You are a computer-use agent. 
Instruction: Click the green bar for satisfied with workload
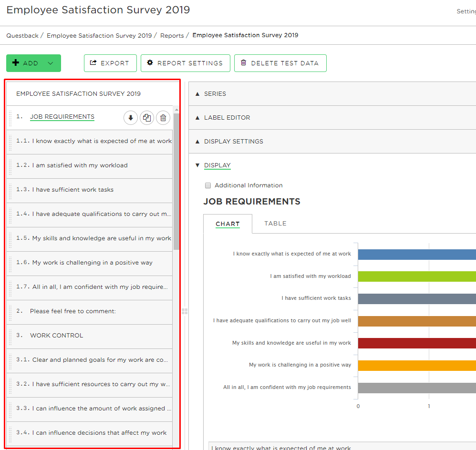pyautogui.click(x=417, y=276)
